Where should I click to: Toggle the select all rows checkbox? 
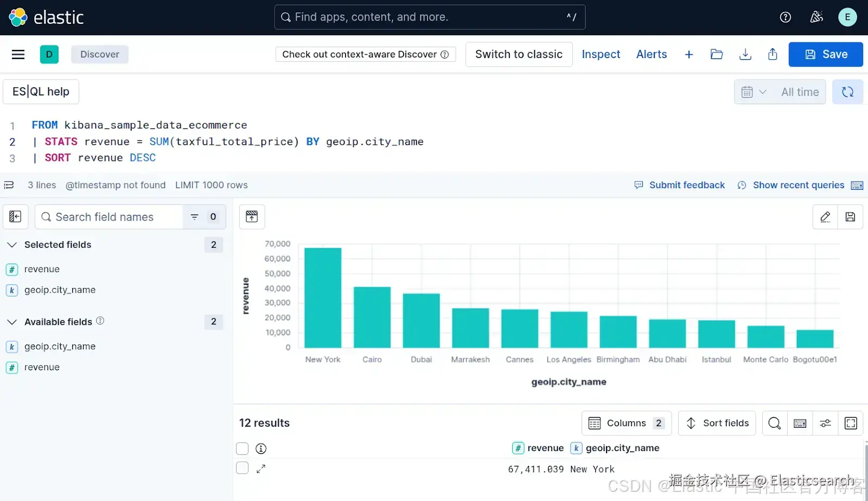[x=242, y=448]
